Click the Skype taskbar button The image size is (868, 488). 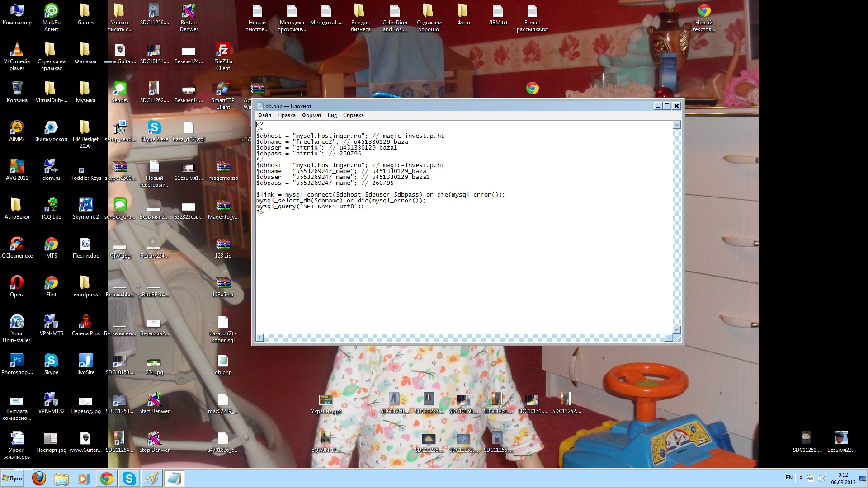click(129, 479)
